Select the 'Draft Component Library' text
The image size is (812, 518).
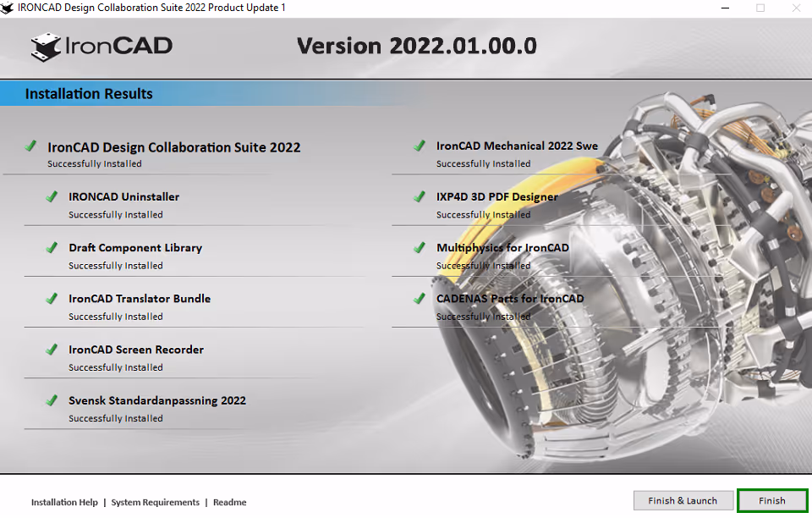pyautogui.click(x=135, y=248)
